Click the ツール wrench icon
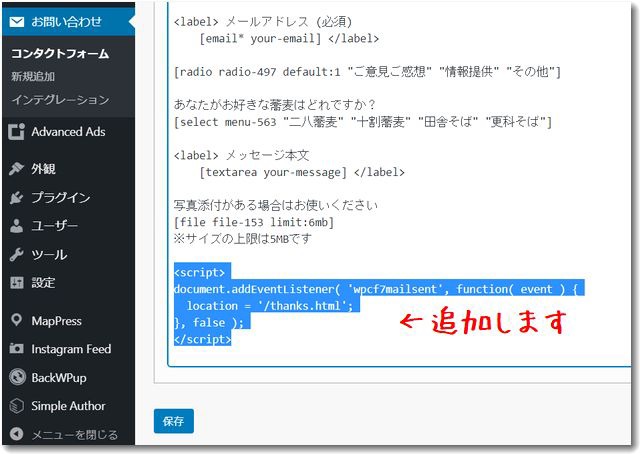The image size is (640, 454). 16,254
